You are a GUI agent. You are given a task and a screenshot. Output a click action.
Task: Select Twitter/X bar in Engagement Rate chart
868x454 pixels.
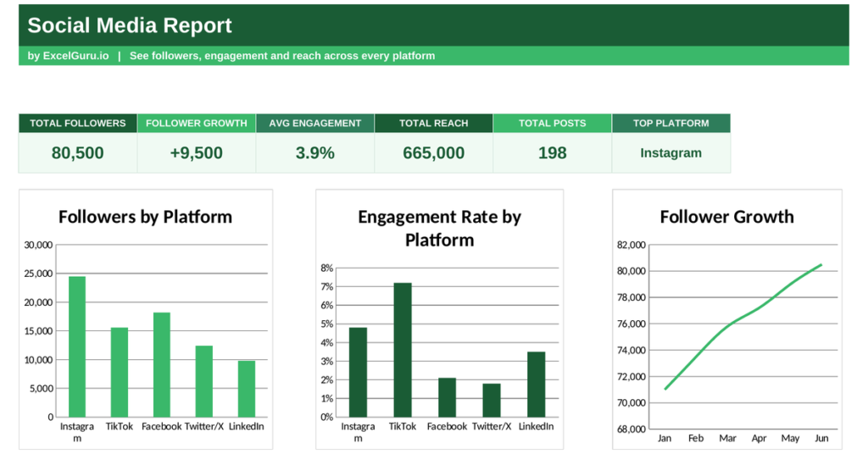coord(492,401)
